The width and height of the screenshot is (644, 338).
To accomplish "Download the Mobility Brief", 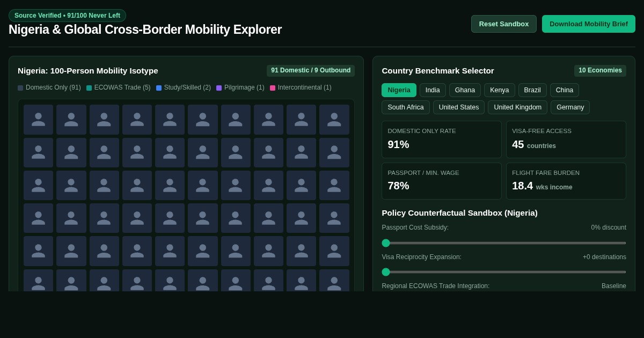I will 589,24.
